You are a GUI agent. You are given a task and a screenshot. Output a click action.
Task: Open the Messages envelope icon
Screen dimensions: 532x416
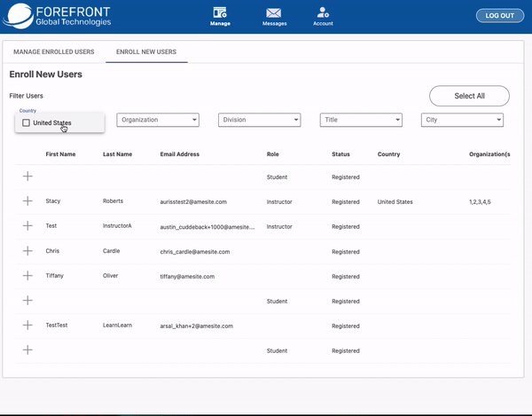[274, 13]
